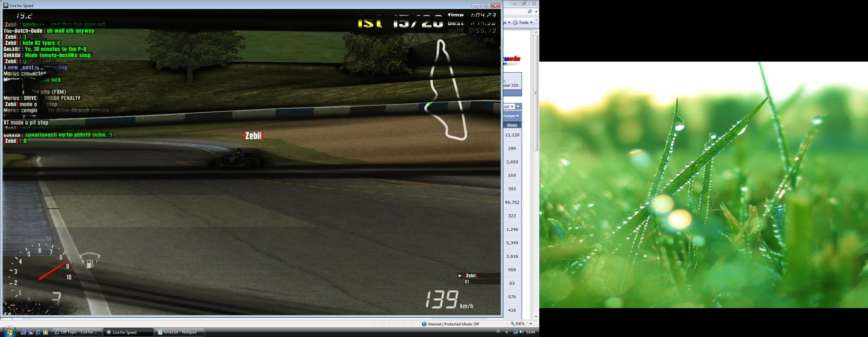Show hidden tray icons with the arrow
Image resolution: width=868 pixels, height=337 pixels.
507,332
